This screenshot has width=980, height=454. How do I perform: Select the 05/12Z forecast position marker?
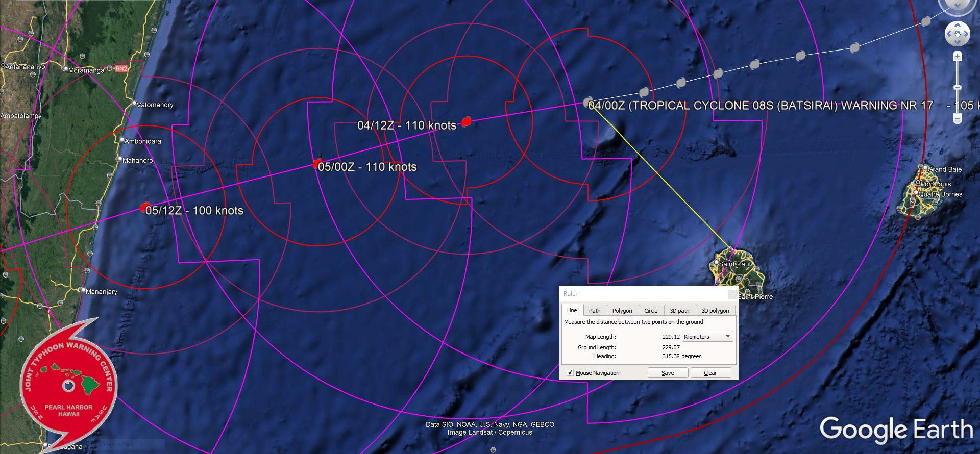coord(145,208)
